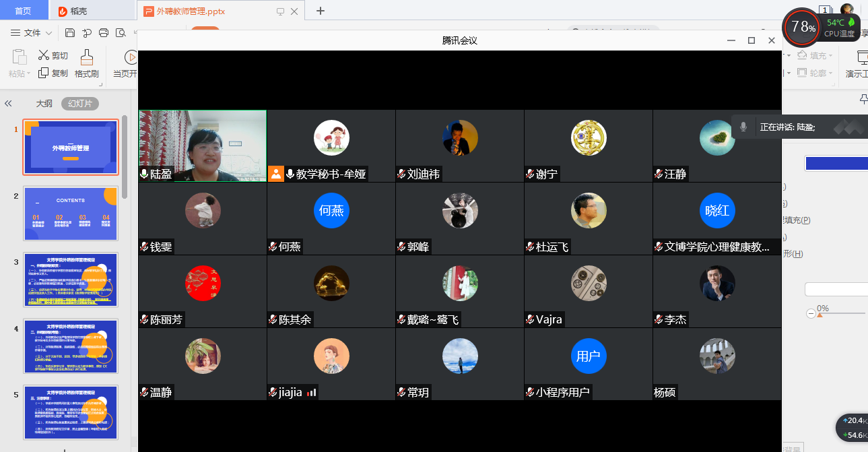The image size is (868, 452).
Task: Click the Print icon in quick toolbar
Action: [x=104, y=33]
